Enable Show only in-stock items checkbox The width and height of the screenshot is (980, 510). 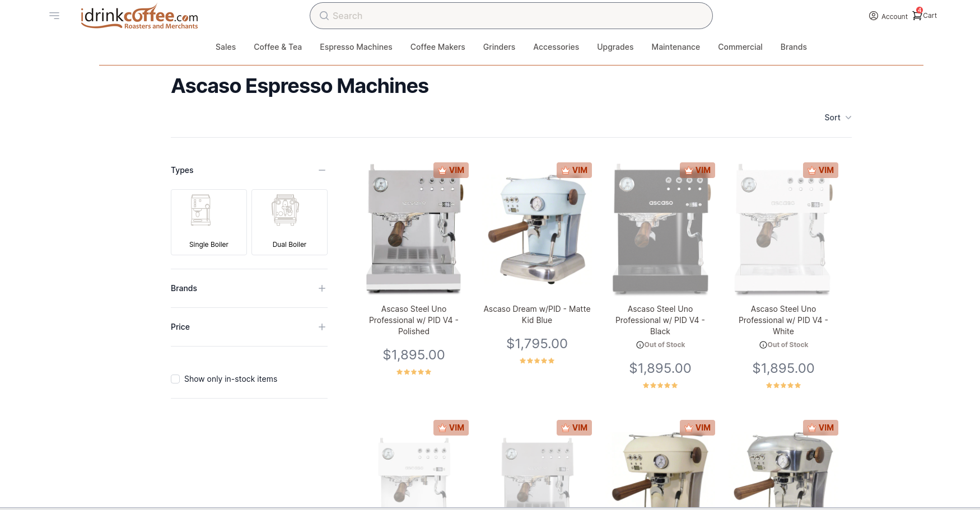(175, 379)
